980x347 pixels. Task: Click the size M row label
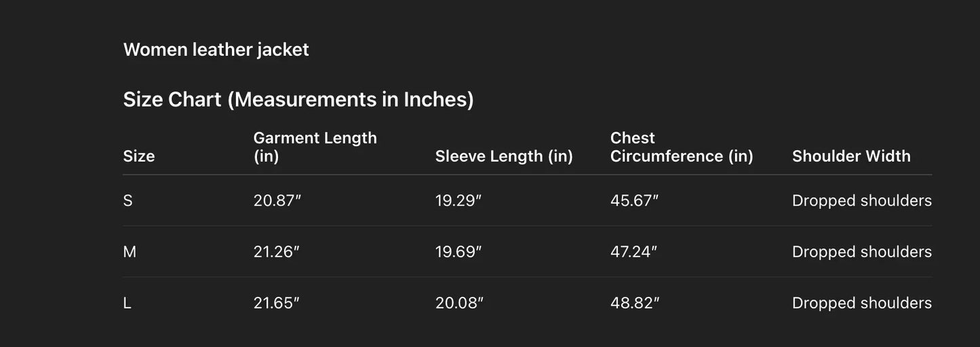[130, 252]
